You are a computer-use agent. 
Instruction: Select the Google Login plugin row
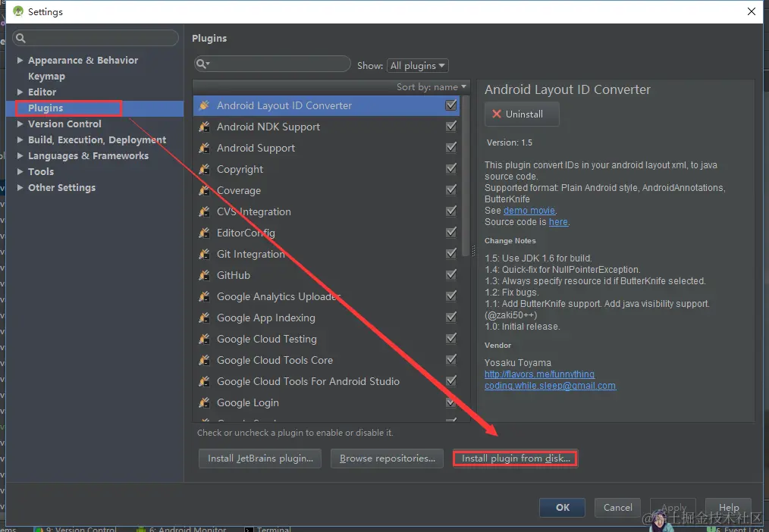[327, 402]
